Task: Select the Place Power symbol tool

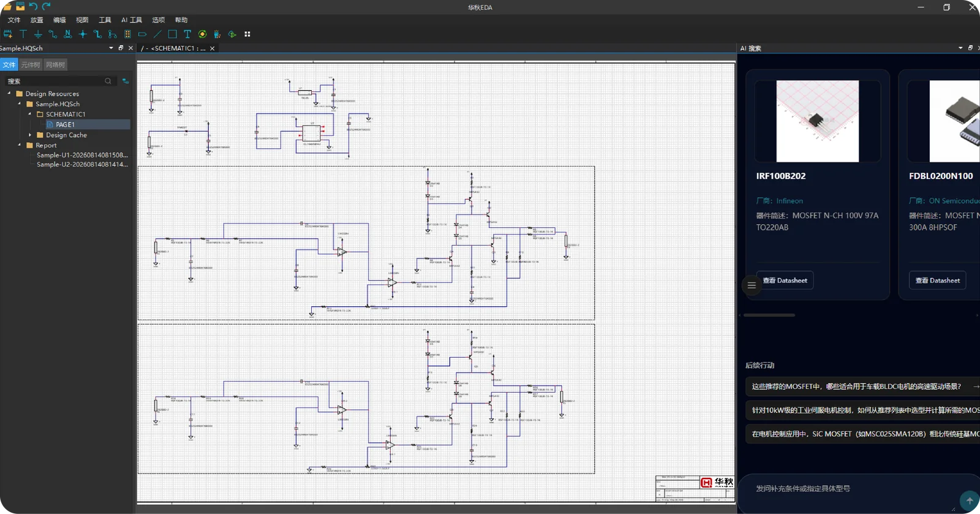Action: [x=23, y=34]
